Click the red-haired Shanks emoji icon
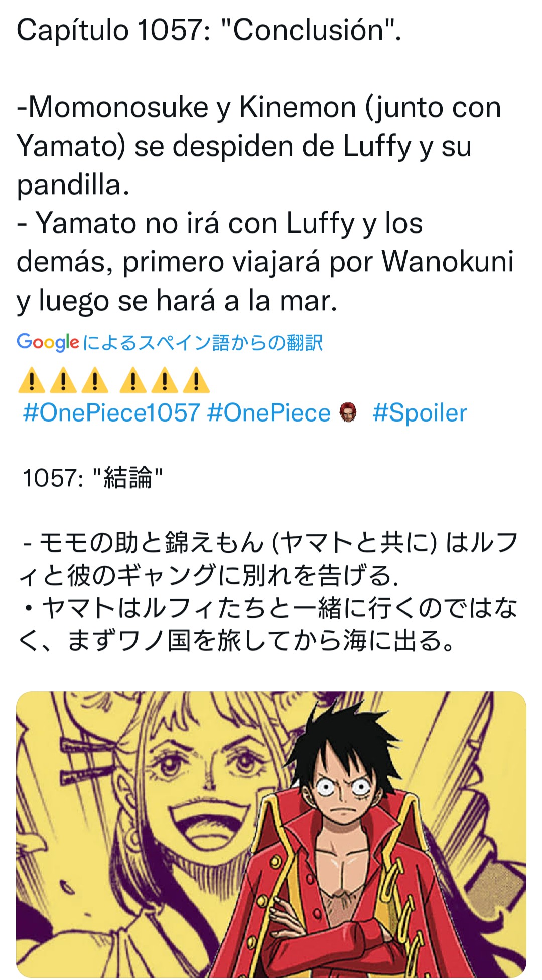Screen dimensions: 542x980 coord(348,412)
